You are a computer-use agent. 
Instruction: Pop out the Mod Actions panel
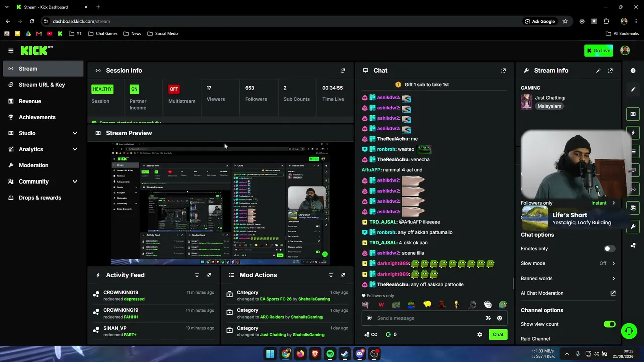click(x=343, y=275)
